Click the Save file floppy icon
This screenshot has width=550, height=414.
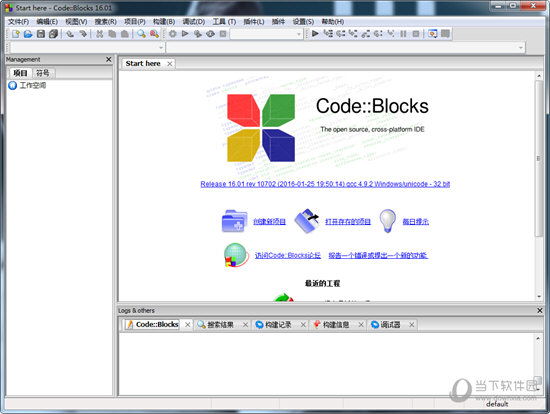41,34
